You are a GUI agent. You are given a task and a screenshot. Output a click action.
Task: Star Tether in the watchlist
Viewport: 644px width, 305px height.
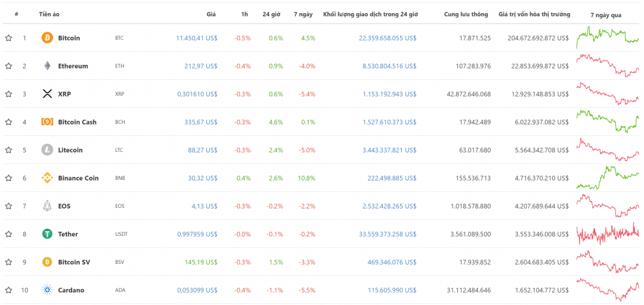pos(8,234)
